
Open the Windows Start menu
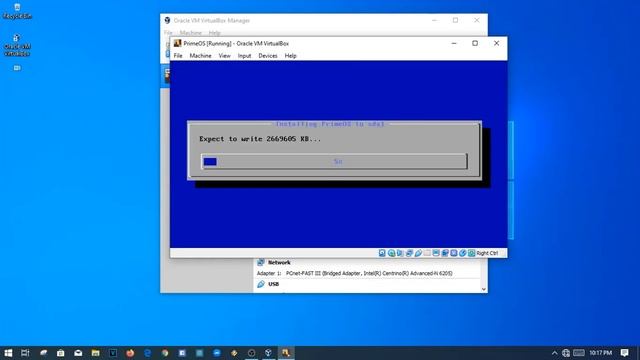(8, 353)
